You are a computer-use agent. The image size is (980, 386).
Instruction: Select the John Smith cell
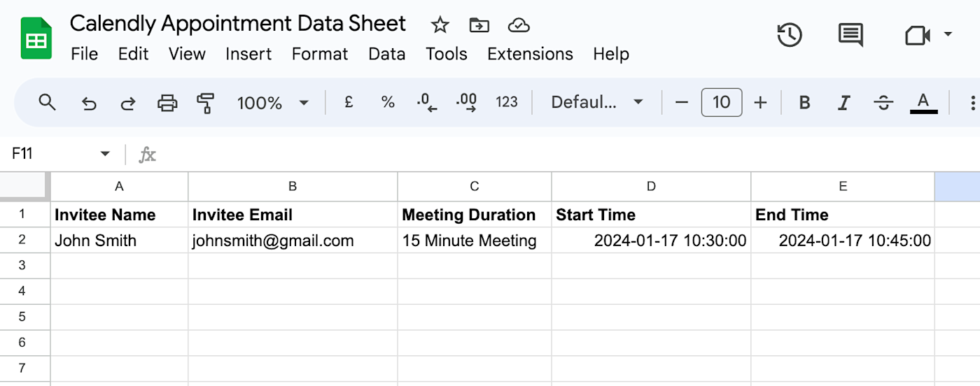(119, 240)
